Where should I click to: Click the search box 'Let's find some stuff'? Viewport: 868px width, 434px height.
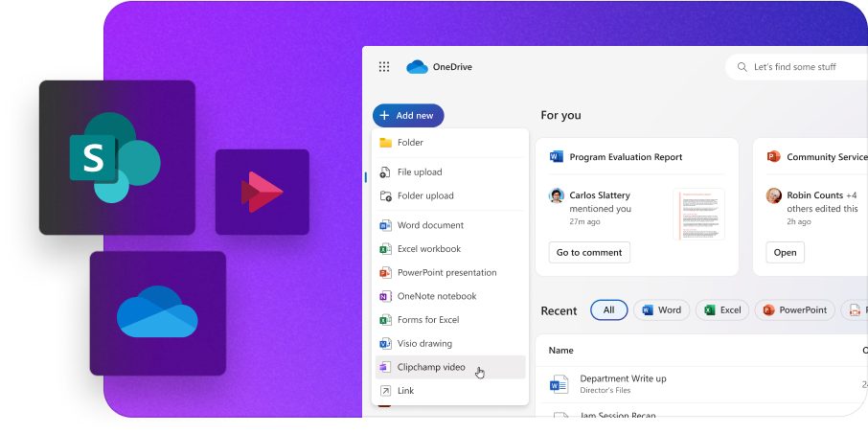click(796, 67)
